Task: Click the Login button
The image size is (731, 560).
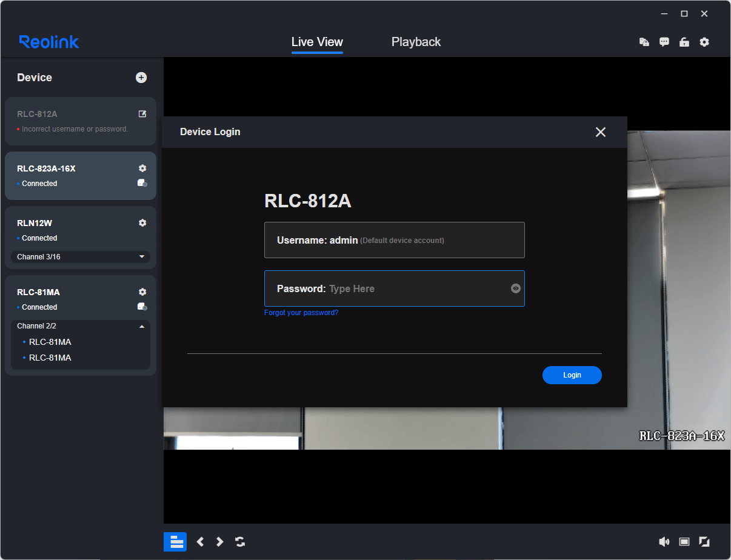Action: pos(572,375)
